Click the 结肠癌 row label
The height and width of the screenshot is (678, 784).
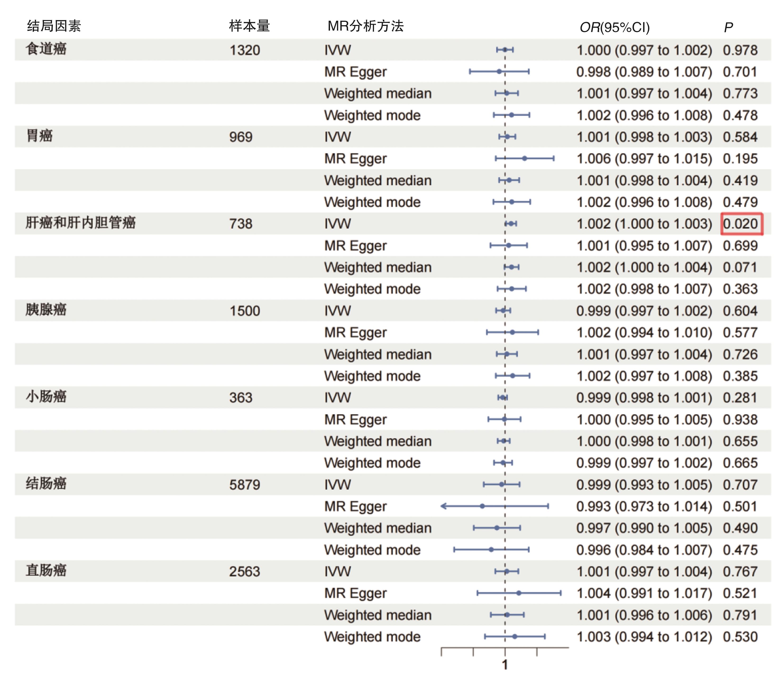46,483
